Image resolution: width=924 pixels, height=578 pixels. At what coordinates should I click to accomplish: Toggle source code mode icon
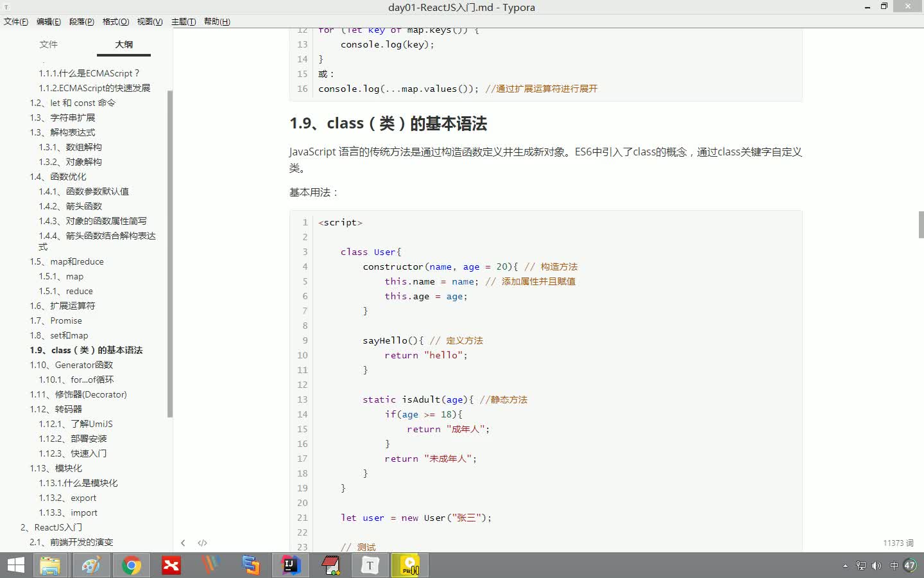202,543
